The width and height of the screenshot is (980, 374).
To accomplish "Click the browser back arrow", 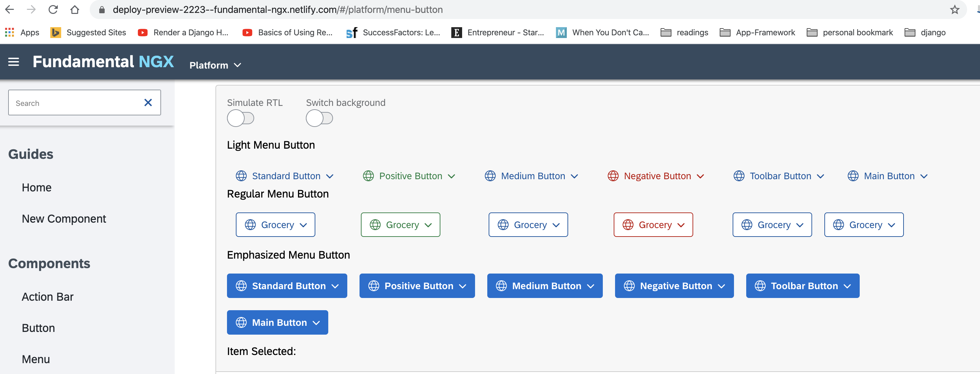I will tap(10, 10).
